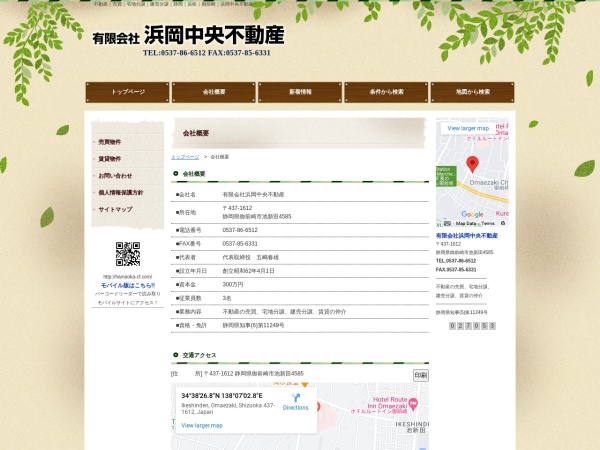Click the TEL:0537-86-6512 header text
The height and width of the screenshot is (450, 600).
pyautogui.click(x=174, y=53)
